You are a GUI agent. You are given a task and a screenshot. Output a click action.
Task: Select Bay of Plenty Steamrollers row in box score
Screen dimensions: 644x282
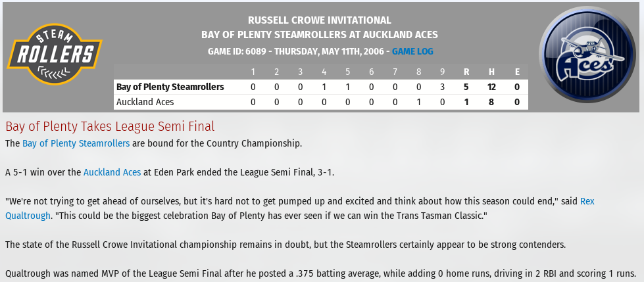[x=321, y=87]
